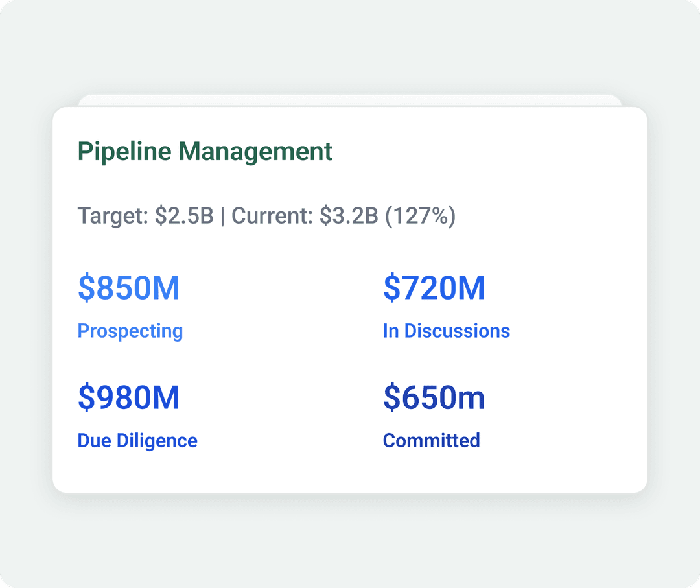
Task: Click the stacked card edge behind the panel
Action: 350,100
